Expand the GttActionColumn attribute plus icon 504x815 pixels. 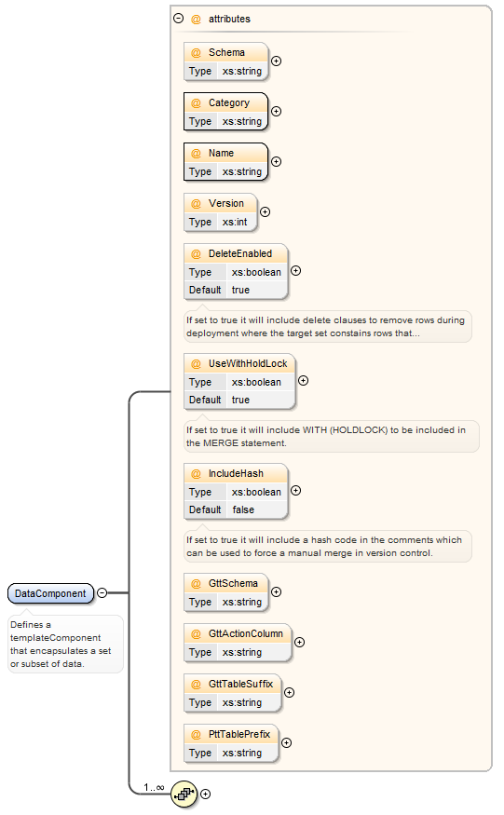pyautogui.click(x=299, y=643)
